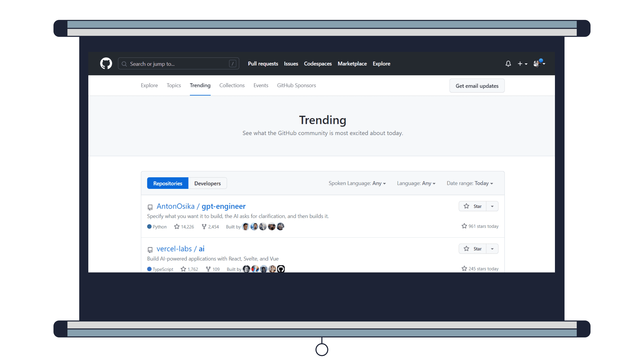This screenshot has width=644, height=361.
Task: Switch to the Topics tab
Action: (174, 85)
